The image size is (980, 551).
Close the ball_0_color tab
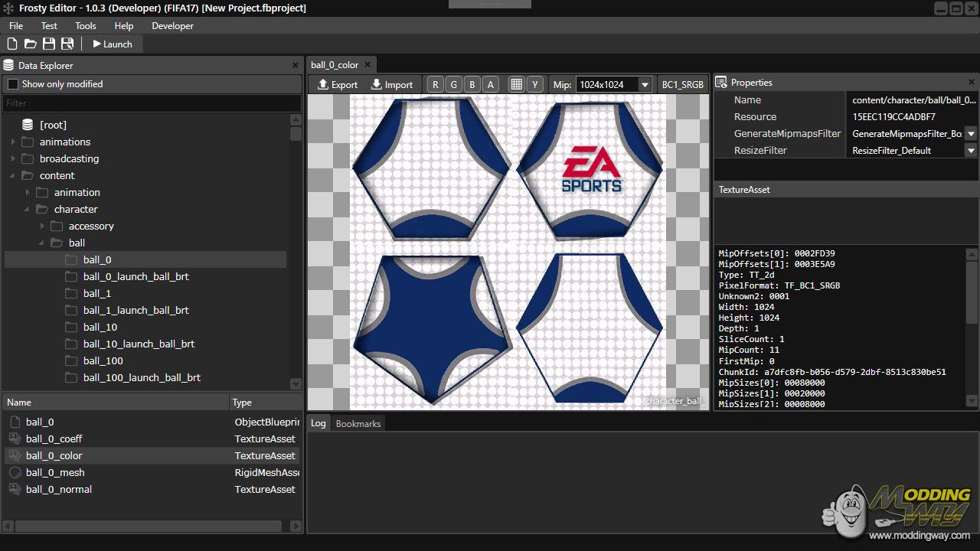point(367,65)
